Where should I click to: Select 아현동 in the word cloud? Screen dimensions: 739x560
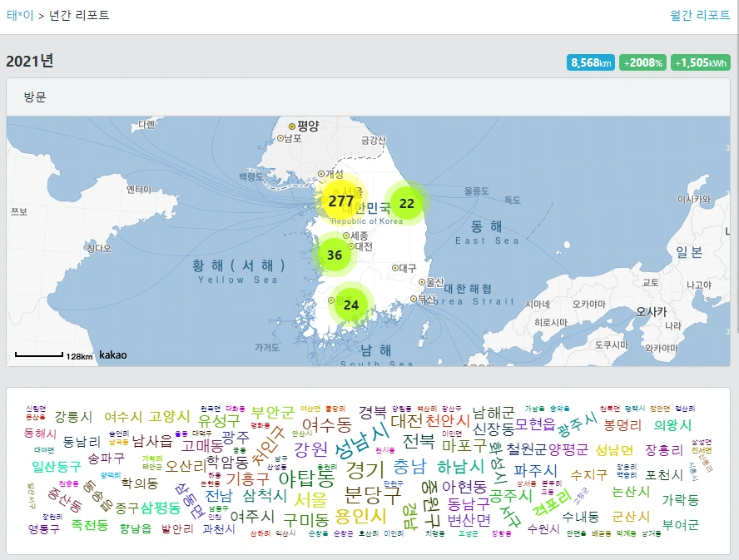pyautogui.click(x=464, y=487)
